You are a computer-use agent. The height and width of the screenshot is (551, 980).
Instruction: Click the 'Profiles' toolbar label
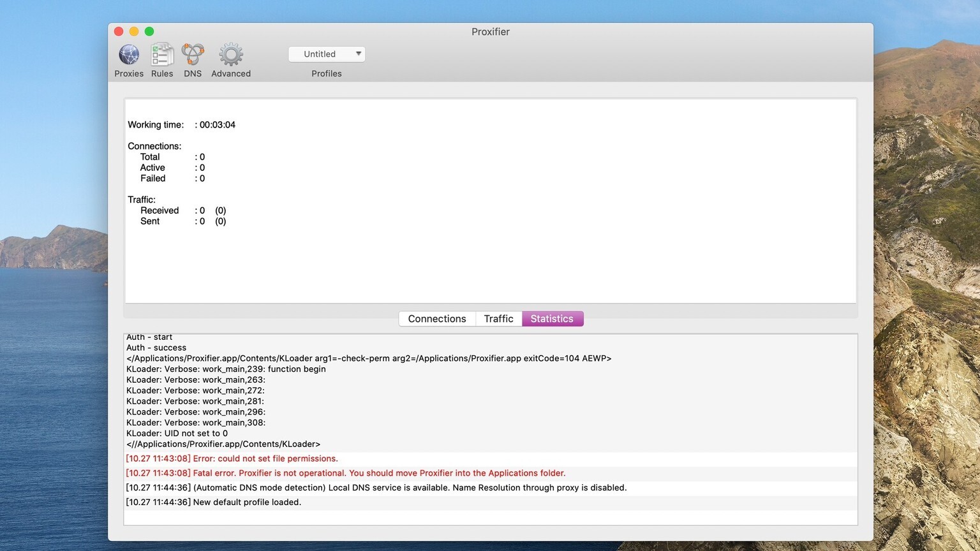(x=327, y=74)
